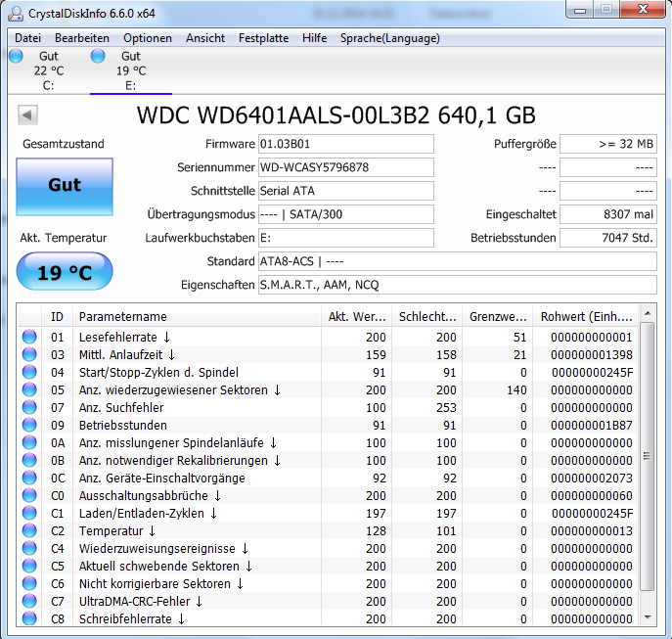
Task: Click the CrystalDiskInfo title bar app icon
Action: (16, 14)
